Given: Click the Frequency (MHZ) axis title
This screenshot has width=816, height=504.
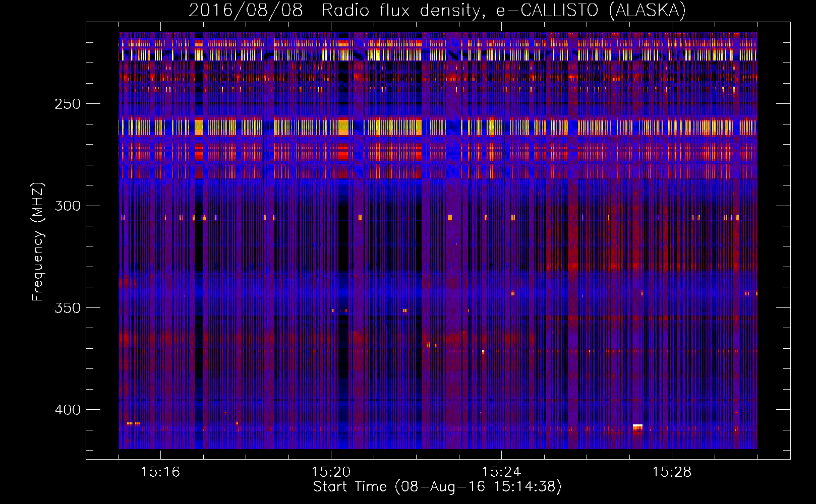Looking at the screenshot, I should pos(38,242).
